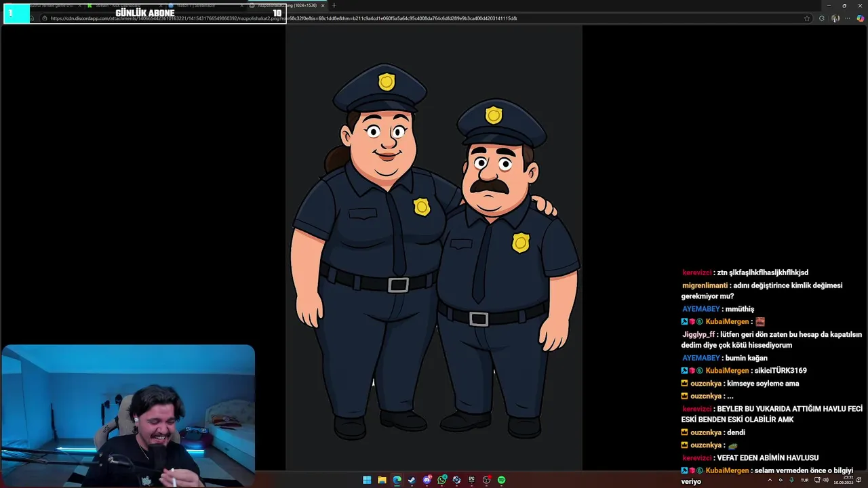Launch Steam from the taskbar
The height and width of the screenshot is (488, 868).
click(x=412, y=480)
